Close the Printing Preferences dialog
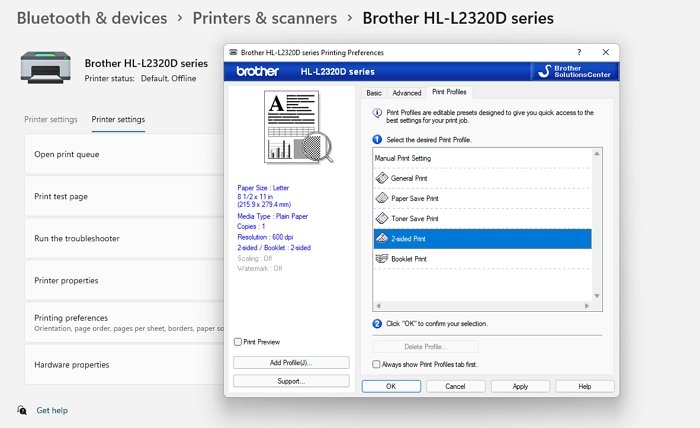The height and width of the screenshot is (428, 700). (606, 52)
